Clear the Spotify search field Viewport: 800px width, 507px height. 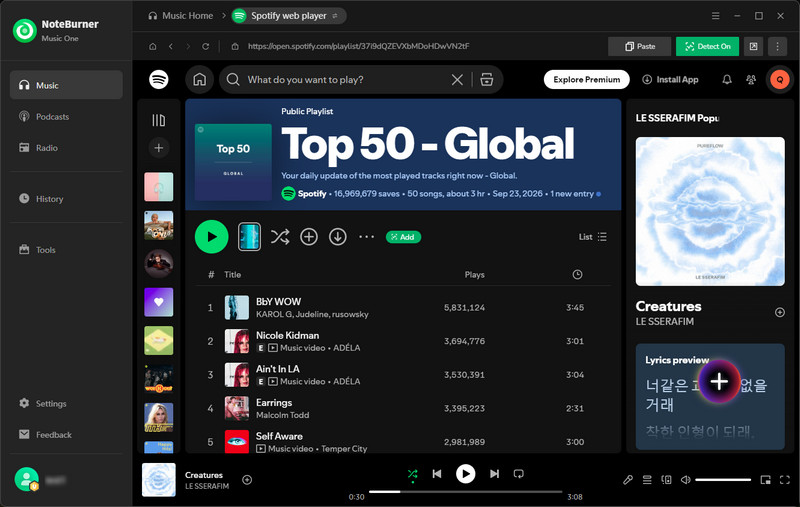click(457, 80)
